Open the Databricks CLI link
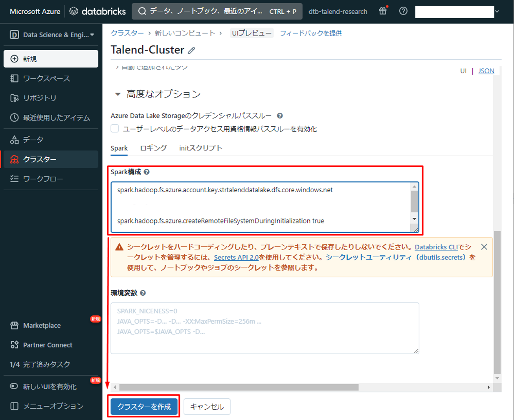Viewport: 514px width, 420px height. click(x=436, y=247)
